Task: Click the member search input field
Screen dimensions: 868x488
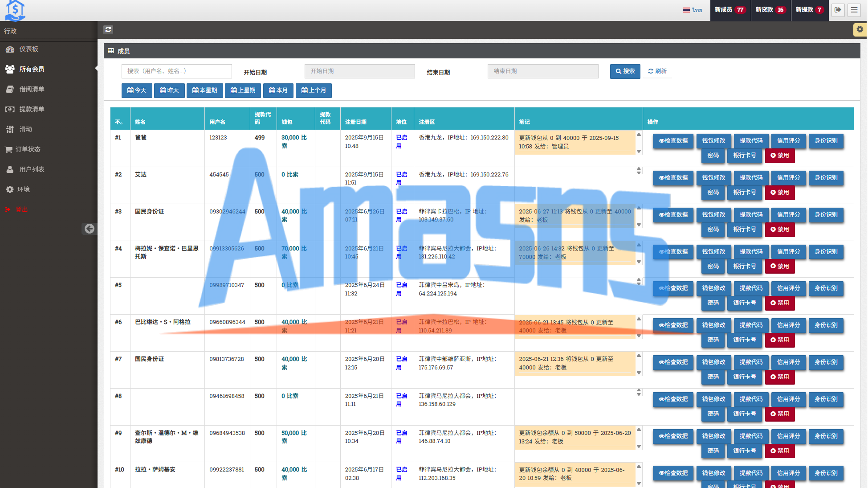Action: 176,71
